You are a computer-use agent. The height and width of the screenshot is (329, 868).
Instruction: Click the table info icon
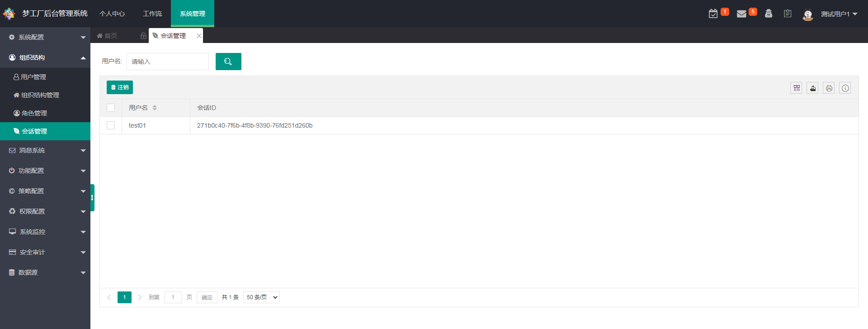point(845,88)
